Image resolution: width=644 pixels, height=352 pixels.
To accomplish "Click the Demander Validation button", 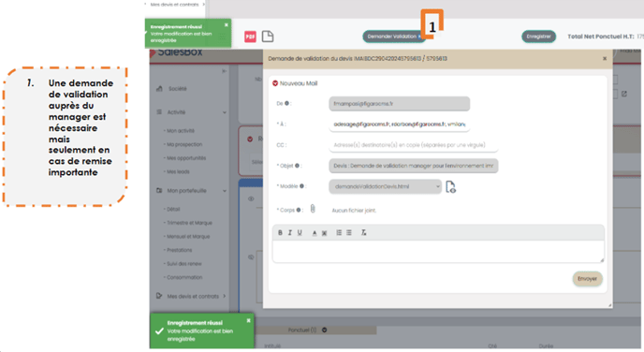I will point(393,37).
